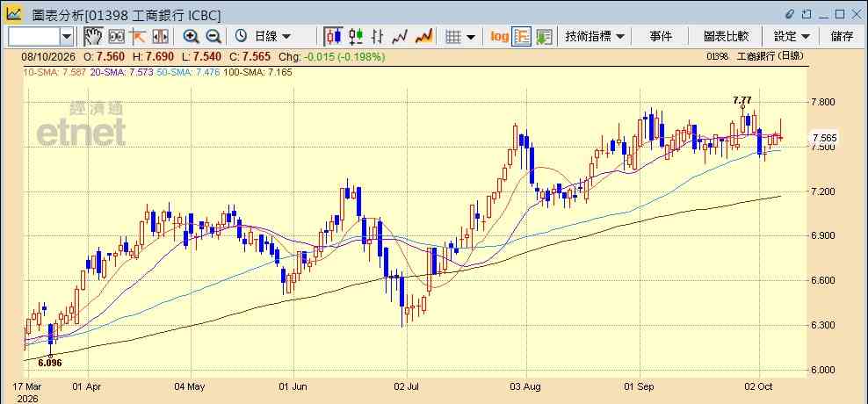The image size is (868, 404).
Task: Click the 01 Sep date axis label
Action: click(640, 386)
